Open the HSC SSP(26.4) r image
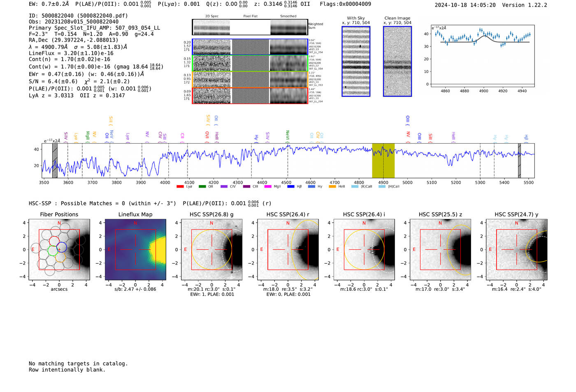Image resolution: width=576 pixels, height=392 pixels. click(288, 250)
